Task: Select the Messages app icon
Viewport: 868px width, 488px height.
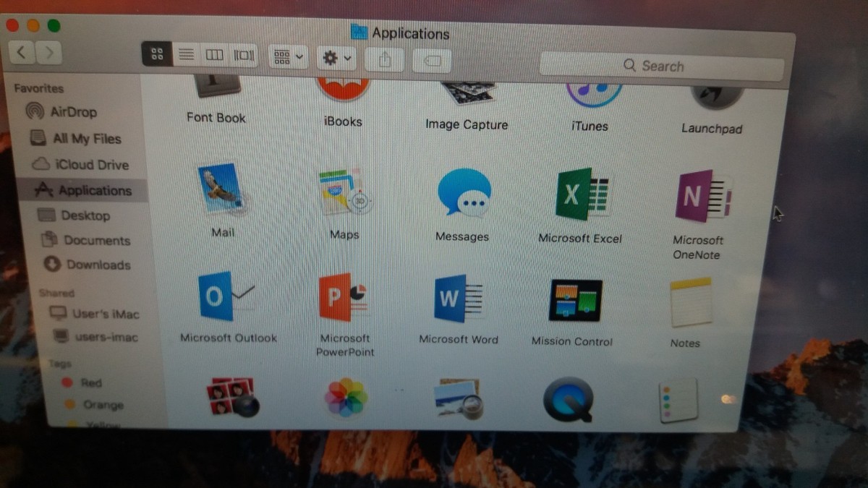Action: click(464, 193)
